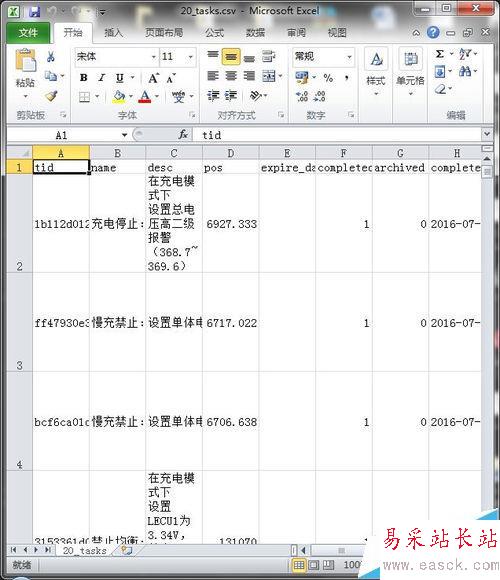Center text horizontally
This screenshot has height=580, width=500.
click(x=231, y=76)
